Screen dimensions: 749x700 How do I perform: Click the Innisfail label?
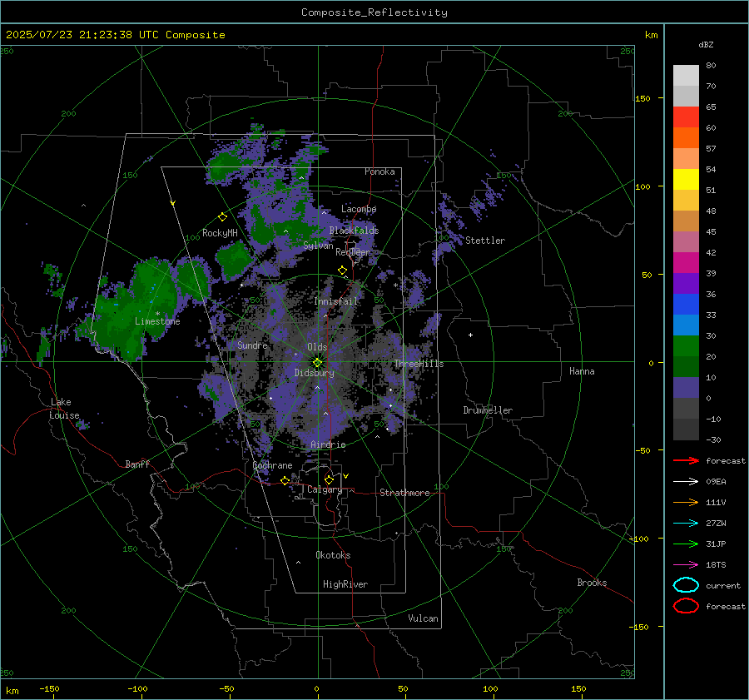335,301
